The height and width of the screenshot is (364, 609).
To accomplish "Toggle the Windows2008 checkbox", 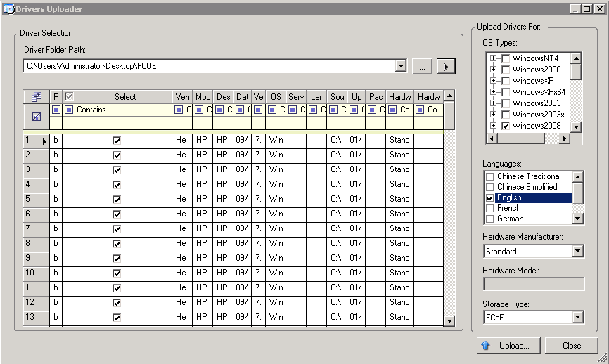I will (505, 126).
